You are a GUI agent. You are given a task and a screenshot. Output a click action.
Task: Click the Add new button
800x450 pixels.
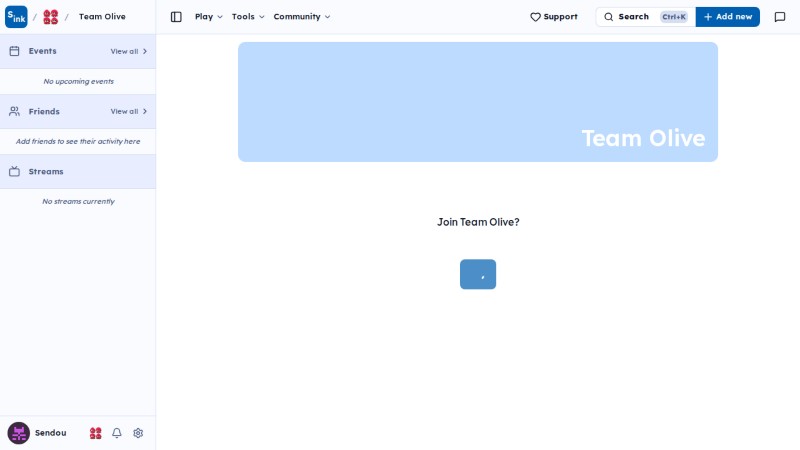click(x=728, y=17)
